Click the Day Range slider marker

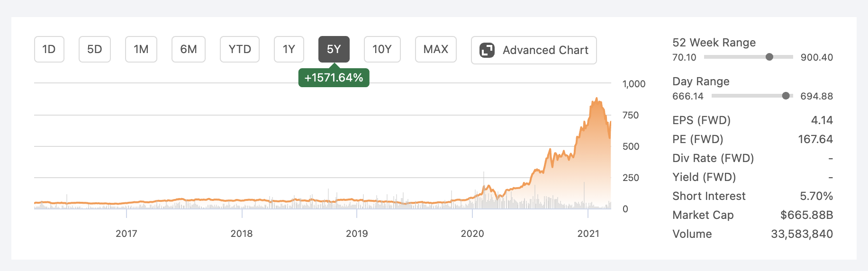(x=786, y=96)
